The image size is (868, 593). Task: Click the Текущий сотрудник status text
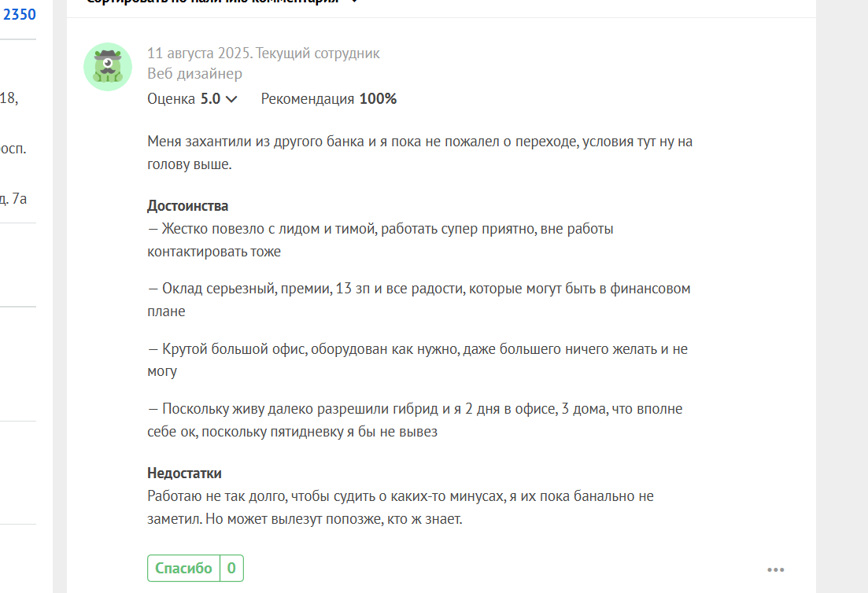click(x=318, y=53)
